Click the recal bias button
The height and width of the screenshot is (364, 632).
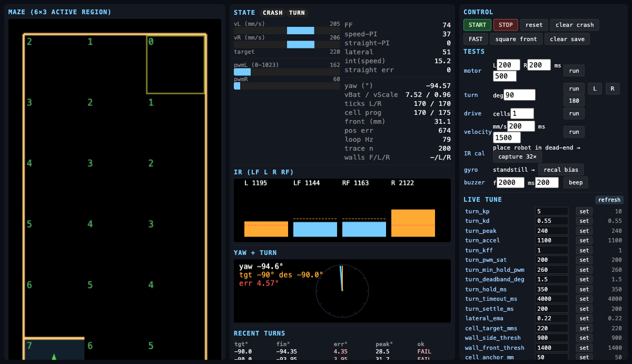561,170
